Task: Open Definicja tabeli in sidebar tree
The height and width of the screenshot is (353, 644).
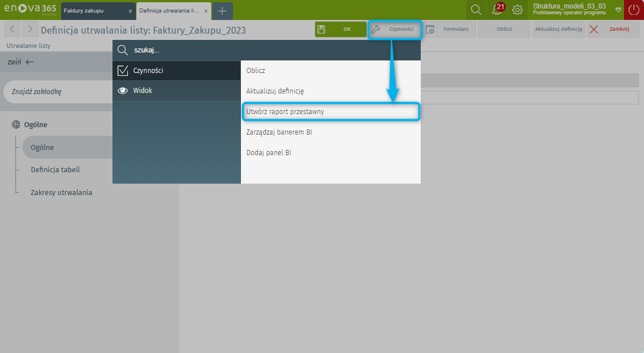Action: click(x=55, y=170)
